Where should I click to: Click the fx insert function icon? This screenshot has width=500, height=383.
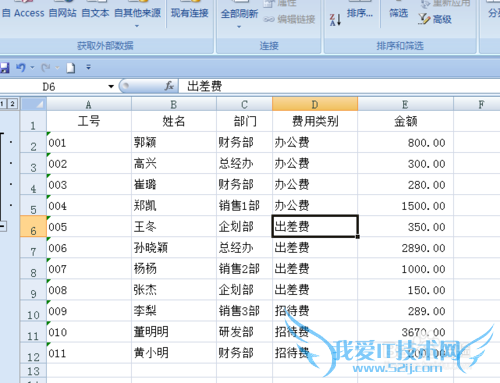pos(169,86)
